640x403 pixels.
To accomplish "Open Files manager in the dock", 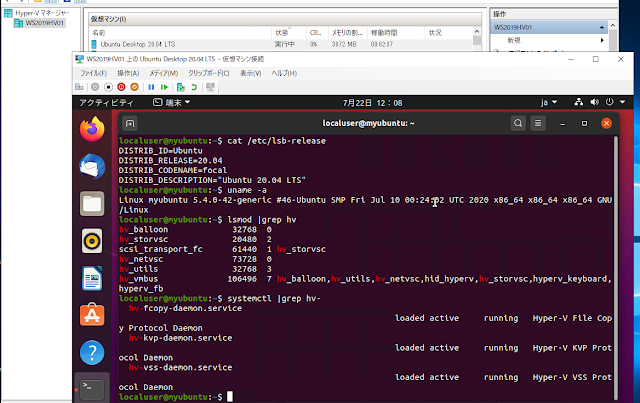I will [x=92, y=203].
